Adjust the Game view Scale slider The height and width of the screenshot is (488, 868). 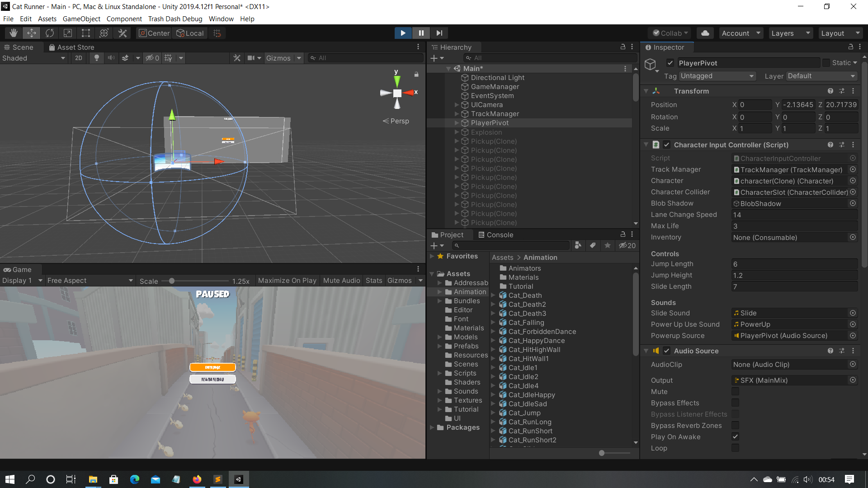coord(172,281)
